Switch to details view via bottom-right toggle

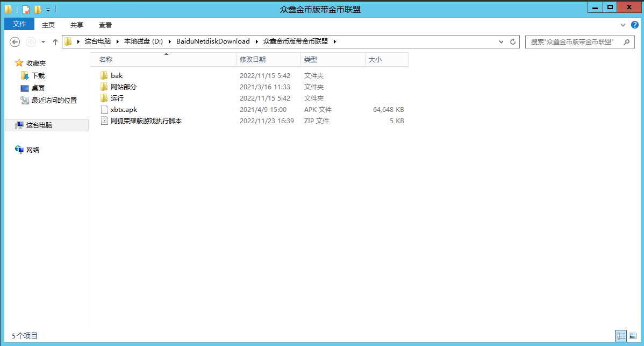click(x=621, y=335)
